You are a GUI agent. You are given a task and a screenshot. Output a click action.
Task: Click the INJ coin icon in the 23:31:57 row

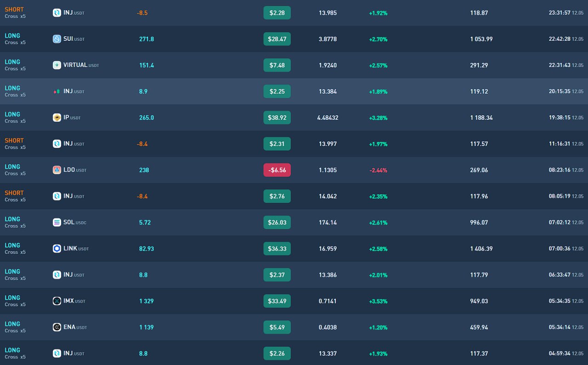[57, 13]
